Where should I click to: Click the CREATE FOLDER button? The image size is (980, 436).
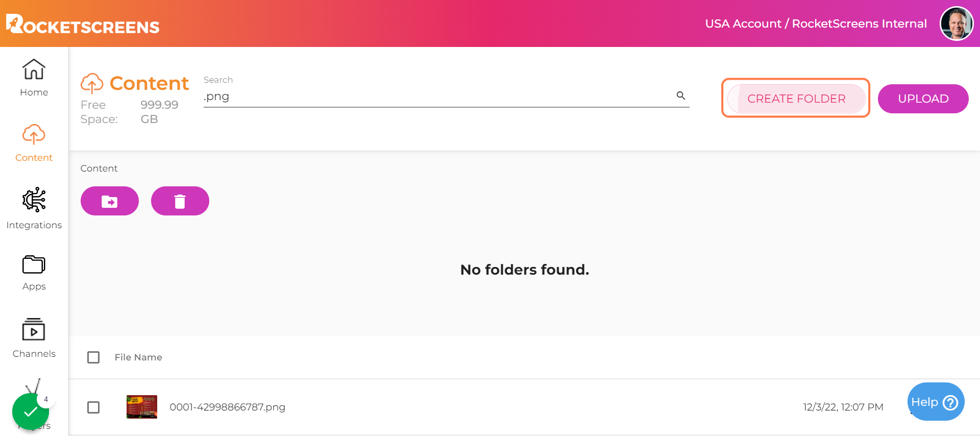point(796,99)
